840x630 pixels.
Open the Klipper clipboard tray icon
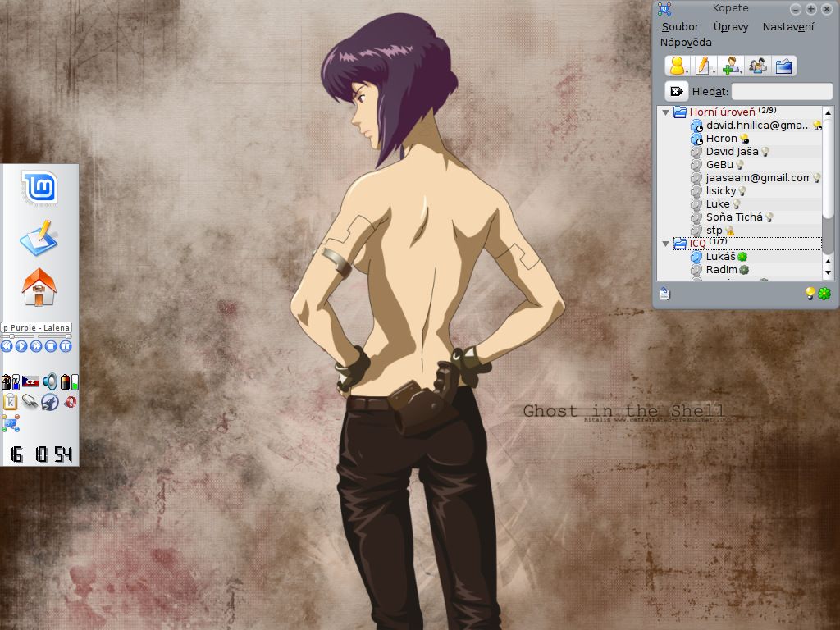11,402
